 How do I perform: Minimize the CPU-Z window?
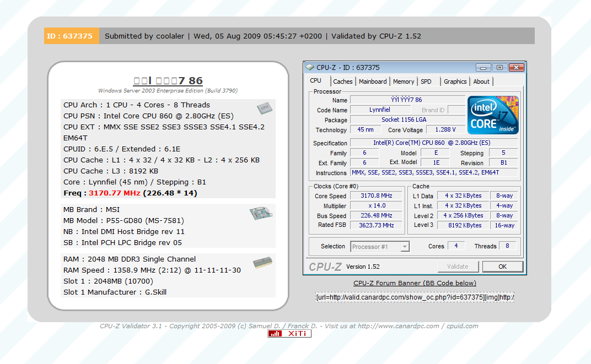click(x=483, y=68)
